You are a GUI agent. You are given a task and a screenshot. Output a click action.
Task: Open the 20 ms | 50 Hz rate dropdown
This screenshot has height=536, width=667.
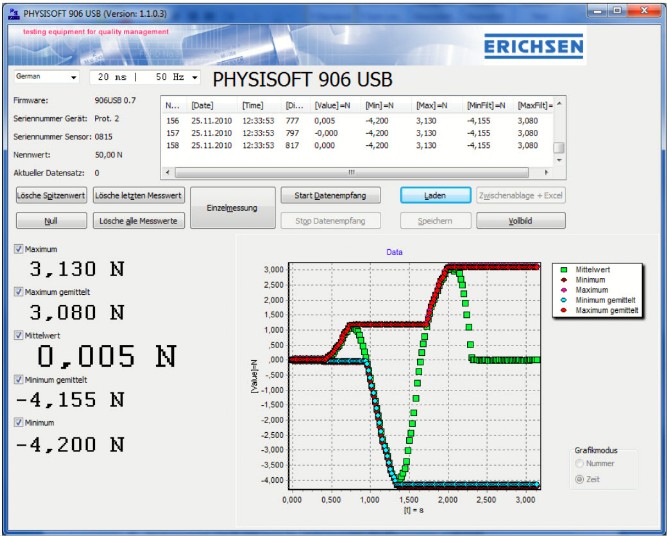[145, 77]
